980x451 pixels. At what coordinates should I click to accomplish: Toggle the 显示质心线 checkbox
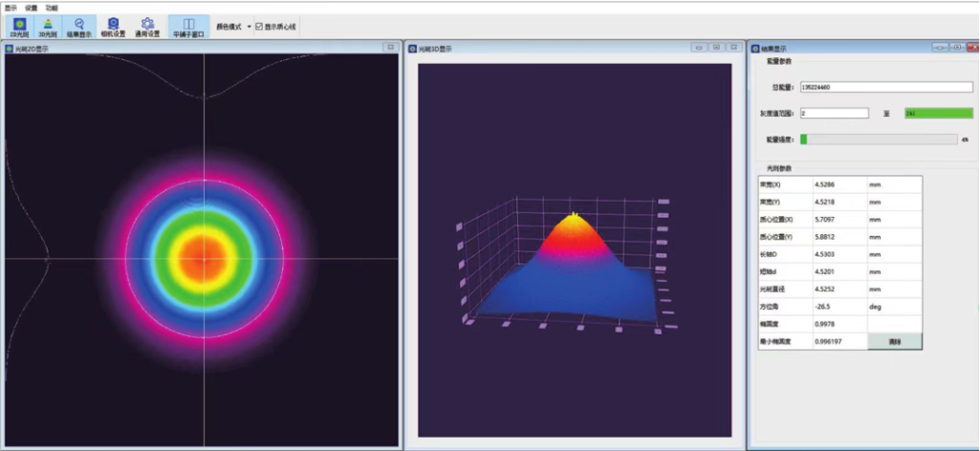pos(258,27)
